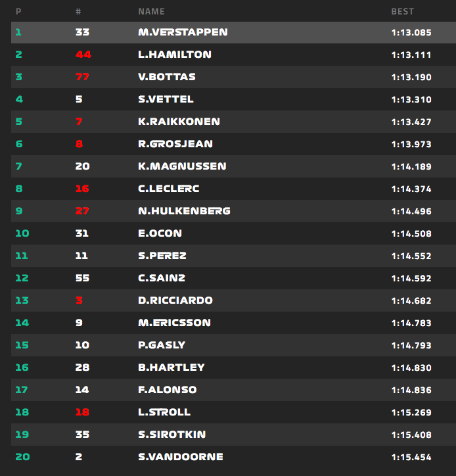The height and width of the screenshot is (476, 456).
Task: Click the # car number column header
Action: coord(78,11)
